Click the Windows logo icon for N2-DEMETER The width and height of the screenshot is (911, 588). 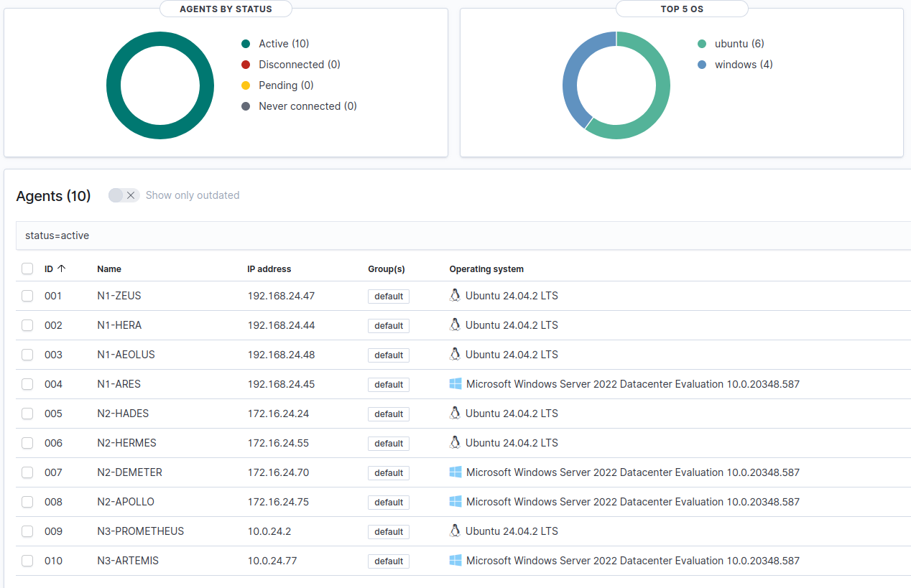point(455,472)
